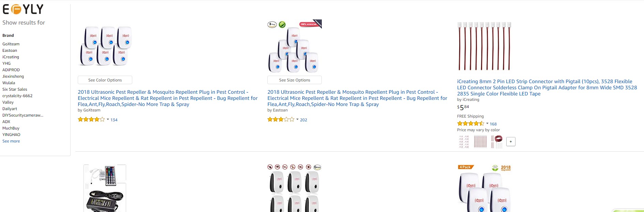
Task: Open the EOYLY logo home link
Action: [23, 9]
